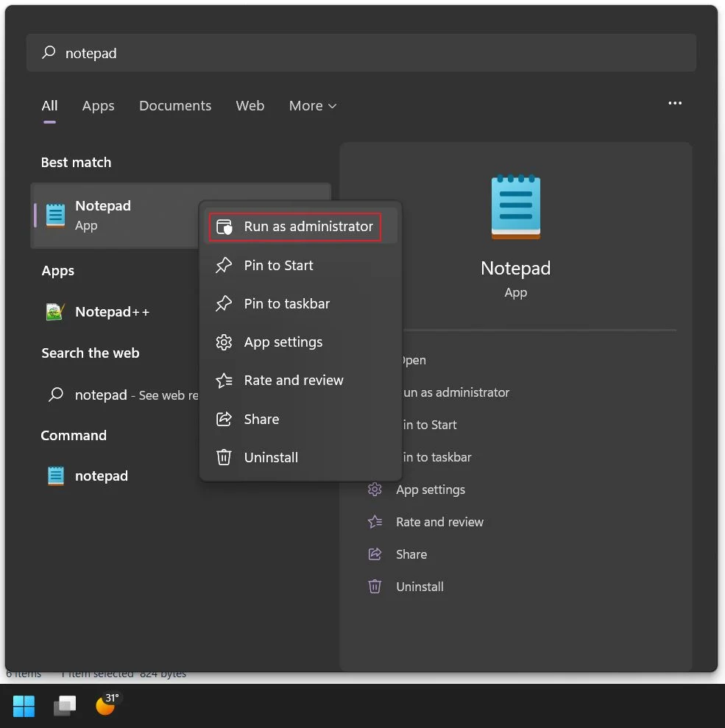Click the pin icon next to Pin to Start
Screen dimensions: 725x728
click(x=224, y=265)
